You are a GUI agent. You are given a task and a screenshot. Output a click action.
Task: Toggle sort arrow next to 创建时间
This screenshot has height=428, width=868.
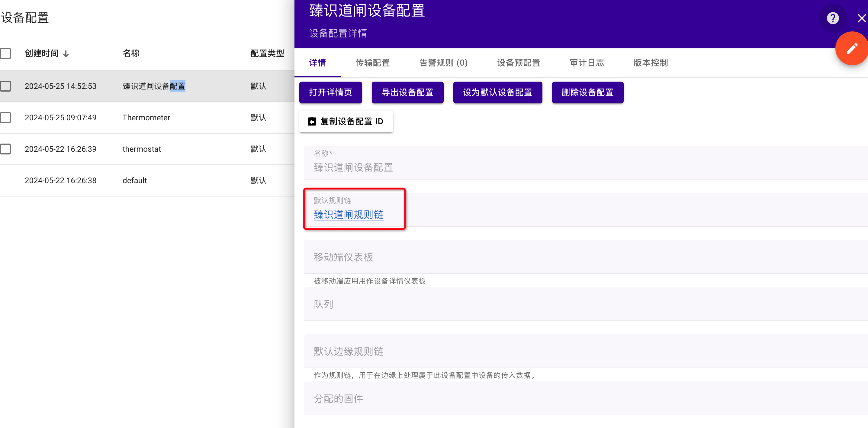pyautogui.click(x=66, y=54)
